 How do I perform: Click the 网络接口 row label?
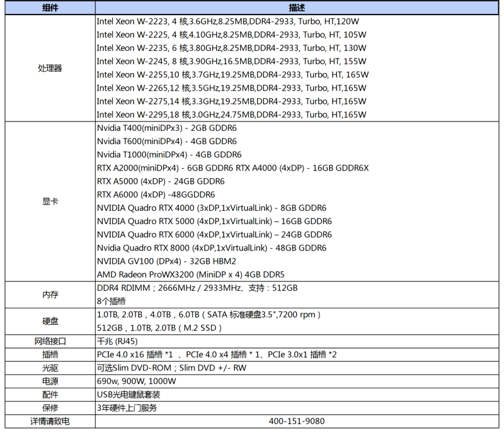click(x=50, y=342)
